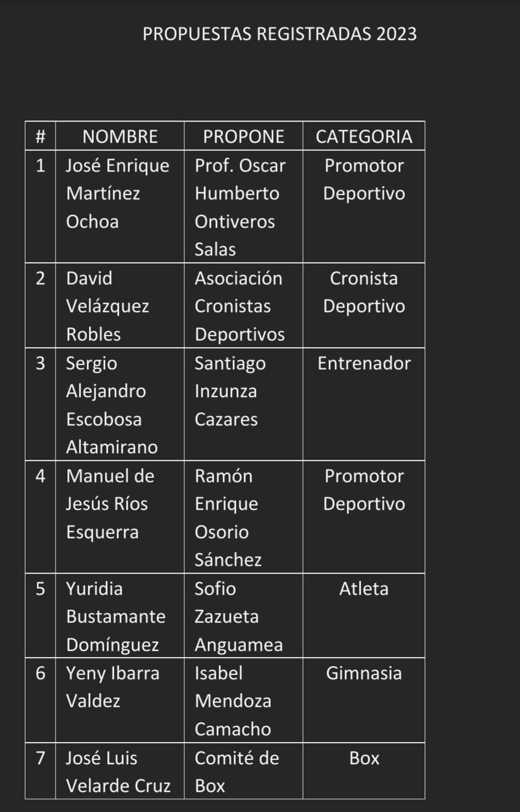Click the José Luis Velarde Cruz cell
The image size is (520, 812).
(x=120, y=771)
